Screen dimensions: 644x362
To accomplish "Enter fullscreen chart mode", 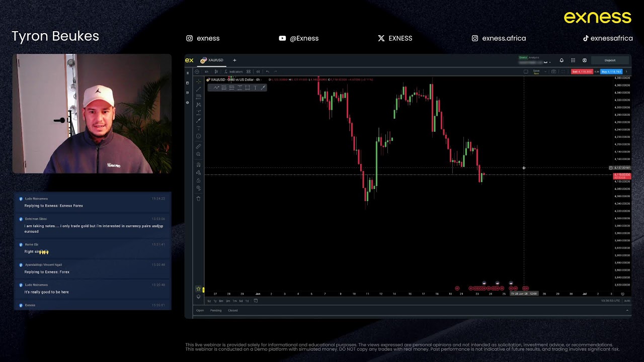I will click(x=563, y=71).
